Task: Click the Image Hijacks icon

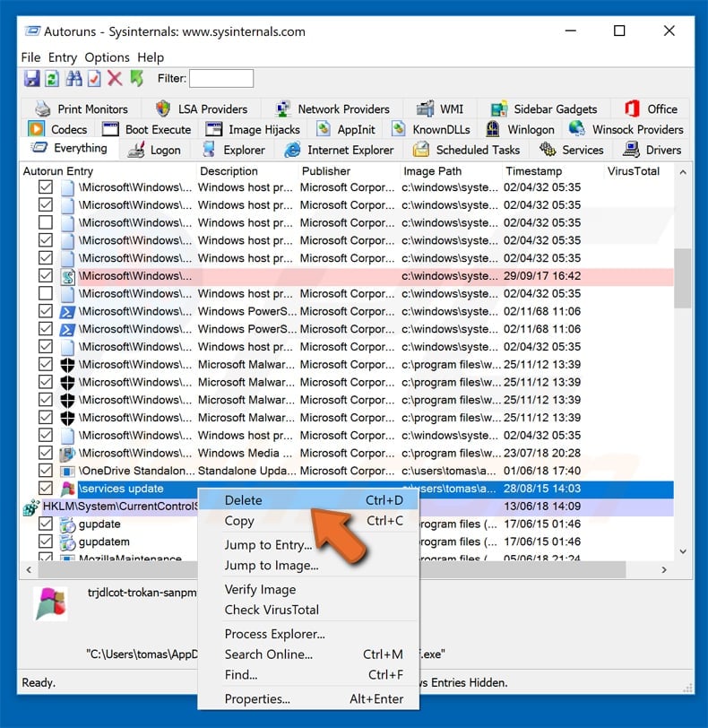Action: pos(214,129)
